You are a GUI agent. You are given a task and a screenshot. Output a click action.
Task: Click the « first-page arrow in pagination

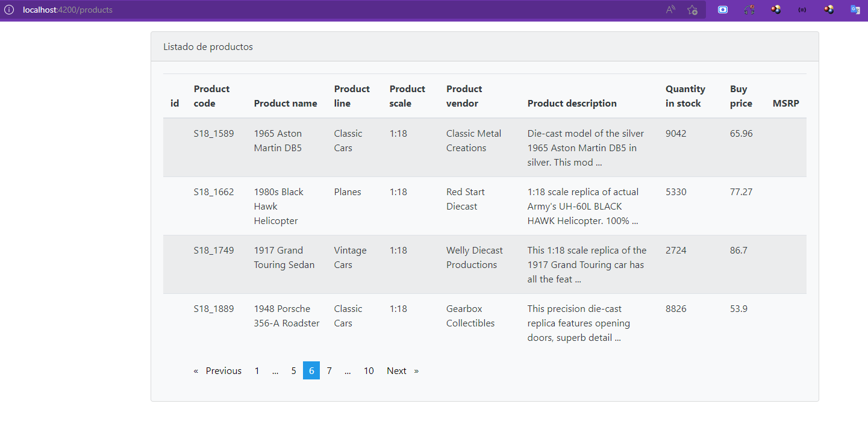(x=196, y=371)
